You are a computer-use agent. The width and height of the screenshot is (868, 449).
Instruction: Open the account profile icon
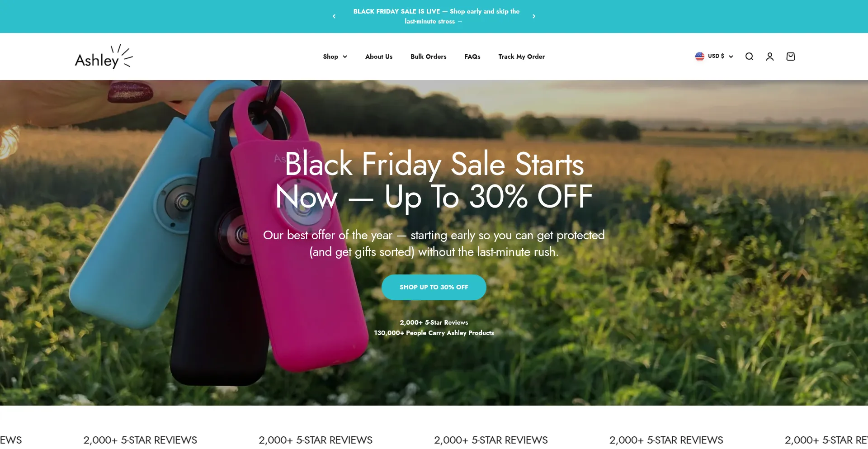pyautogui.click(x=770, y=57)
